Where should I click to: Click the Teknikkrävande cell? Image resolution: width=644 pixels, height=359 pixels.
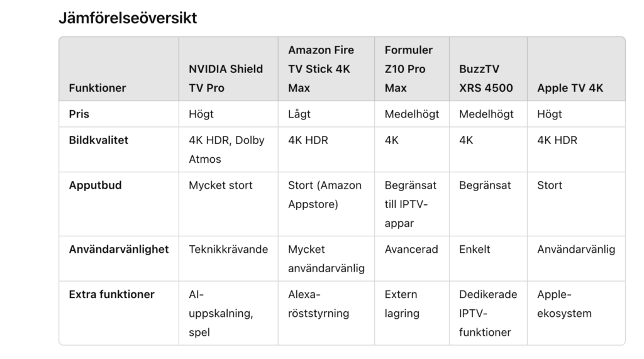(x=228, y=250)
